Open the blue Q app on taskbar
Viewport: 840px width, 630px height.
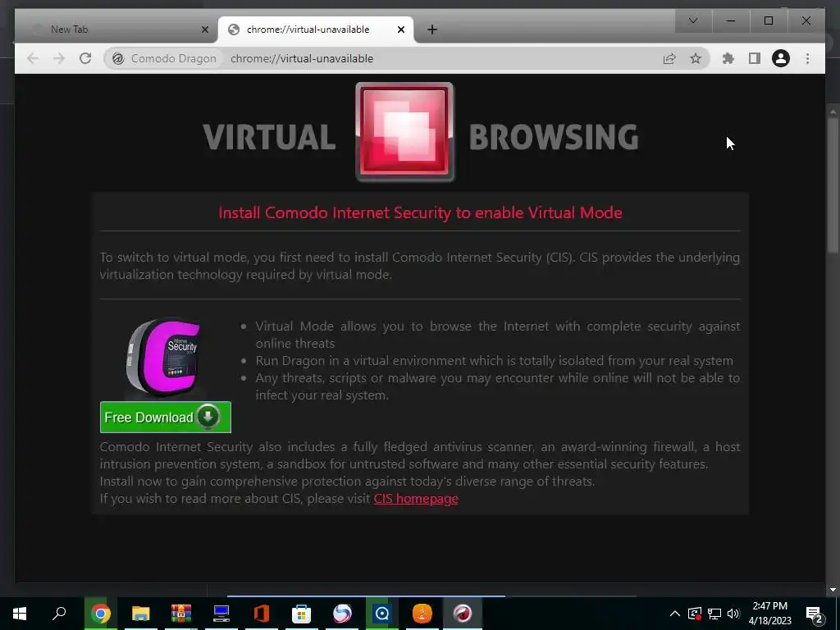click(382, 614)
